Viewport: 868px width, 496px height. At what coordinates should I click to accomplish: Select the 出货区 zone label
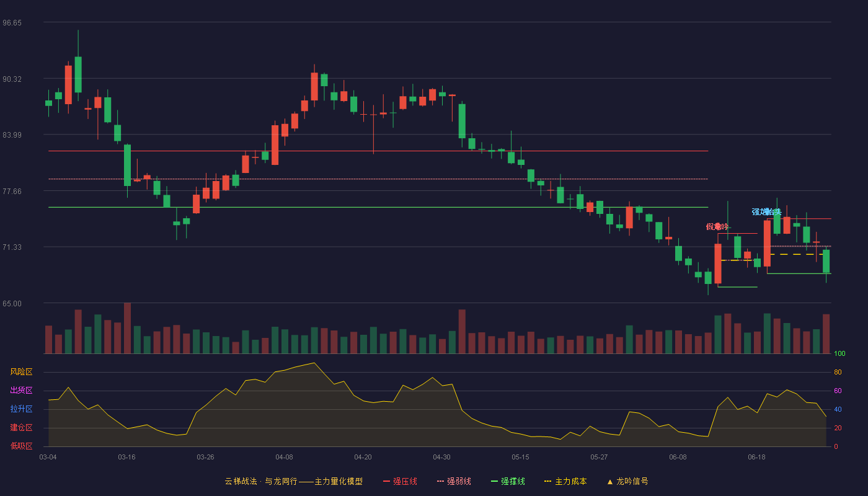(21, 391)
